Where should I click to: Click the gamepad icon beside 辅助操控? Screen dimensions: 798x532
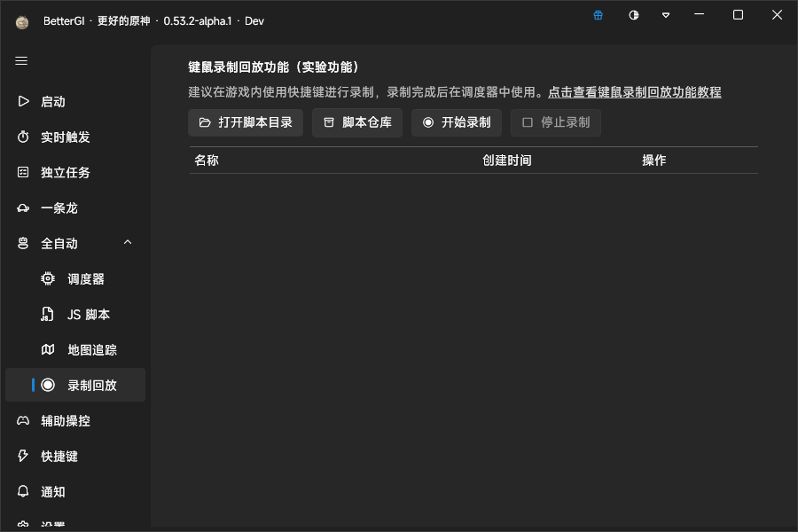point(23,420)
